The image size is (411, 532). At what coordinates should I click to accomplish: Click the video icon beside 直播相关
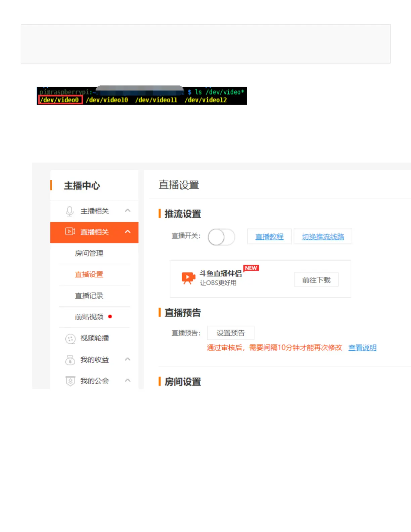pos(70,231)
